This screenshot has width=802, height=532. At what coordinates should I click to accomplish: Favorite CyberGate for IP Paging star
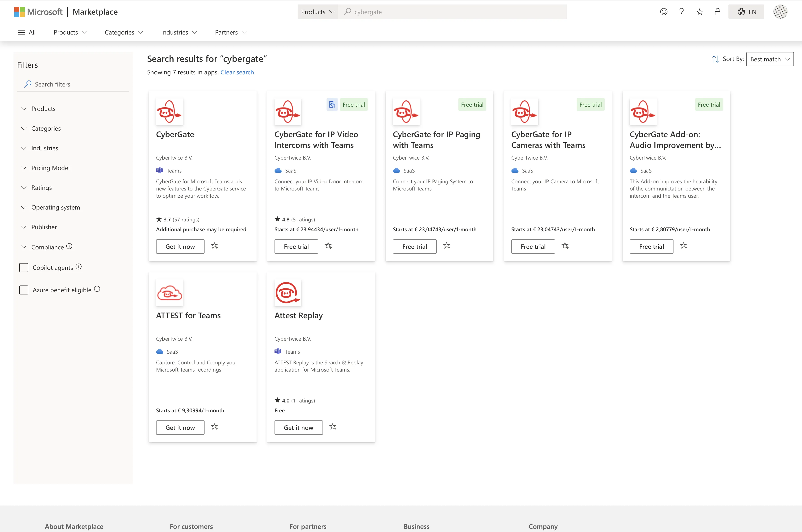click(x=447, y=246)
